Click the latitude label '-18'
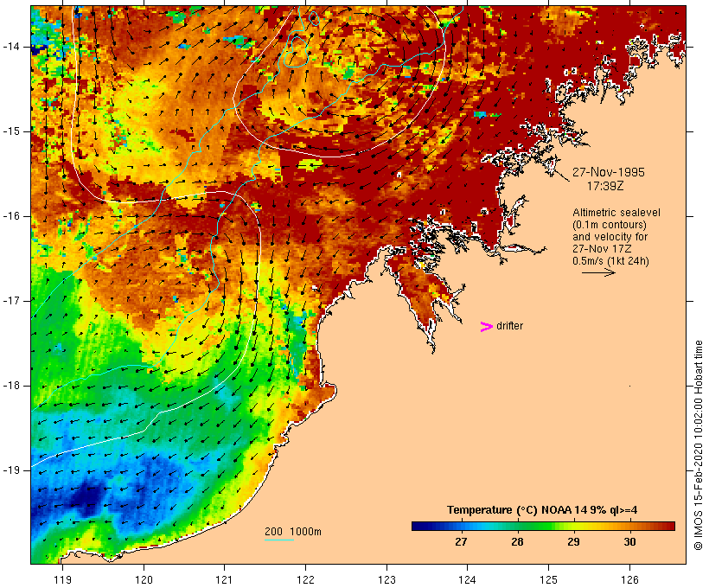The width and height of the screenshot is (709, 588). pyautogui.click(x=10, y=386)
